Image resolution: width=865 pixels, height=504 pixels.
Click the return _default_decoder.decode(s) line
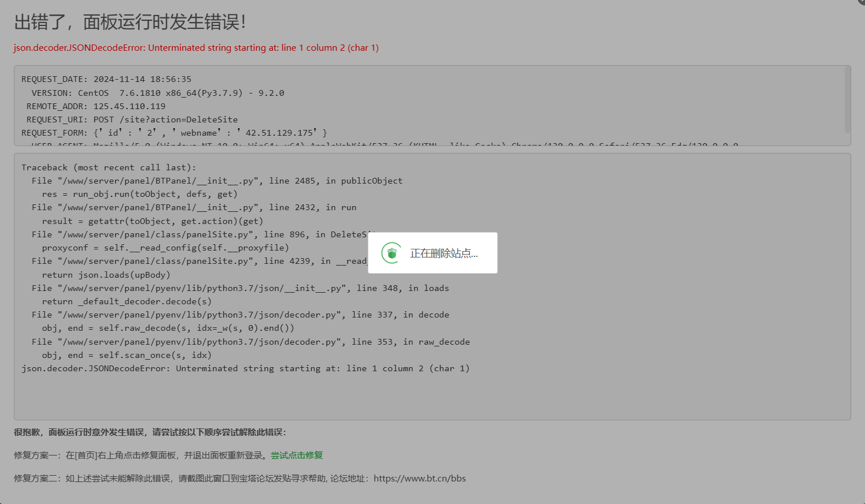pos(127,301)
